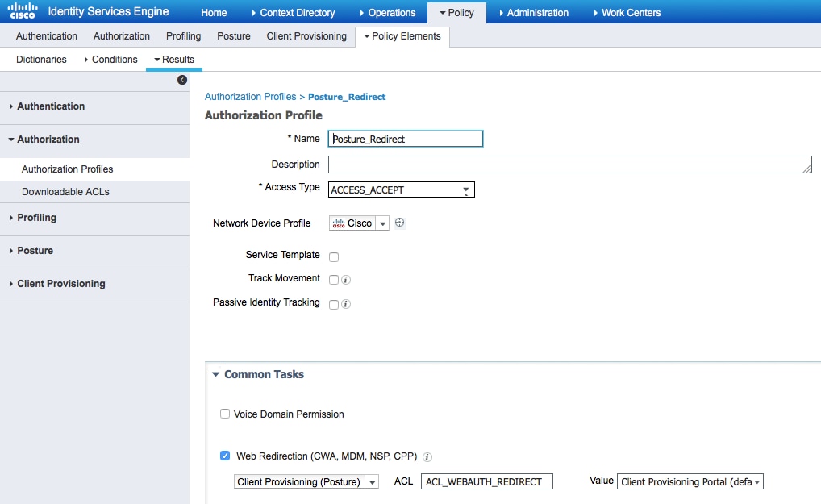This screenshot has height=504, width=821.
Task: Uncheck the Web Redirection checkbox
Action: (225, 456)
